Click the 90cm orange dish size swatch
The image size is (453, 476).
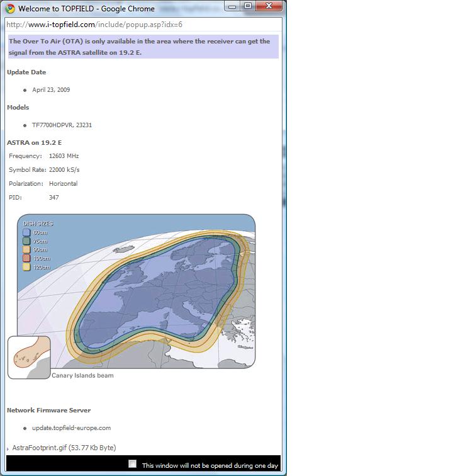pyautogui.click(x=26, y=249)
